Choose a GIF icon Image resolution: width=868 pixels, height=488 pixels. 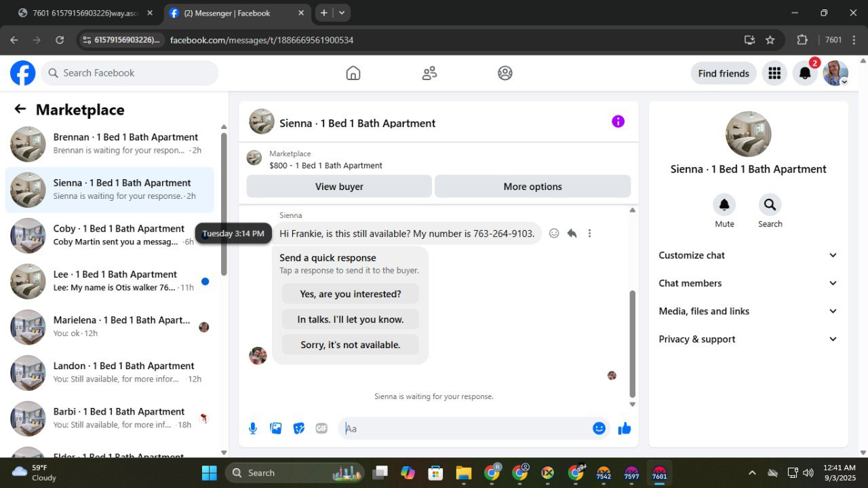(x=321, y=428)
